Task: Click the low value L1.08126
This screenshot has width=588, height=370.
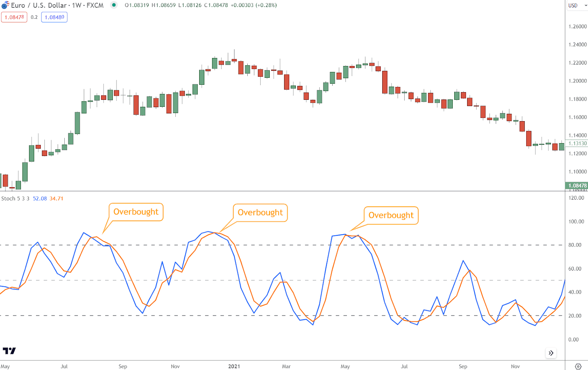Action: click(x=190, y=5)
